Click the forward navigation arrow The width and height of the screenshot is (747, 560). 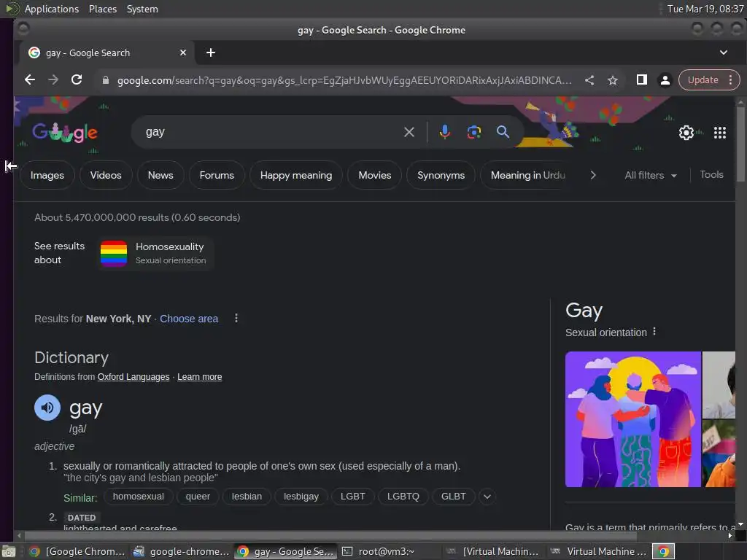point(53,80)
